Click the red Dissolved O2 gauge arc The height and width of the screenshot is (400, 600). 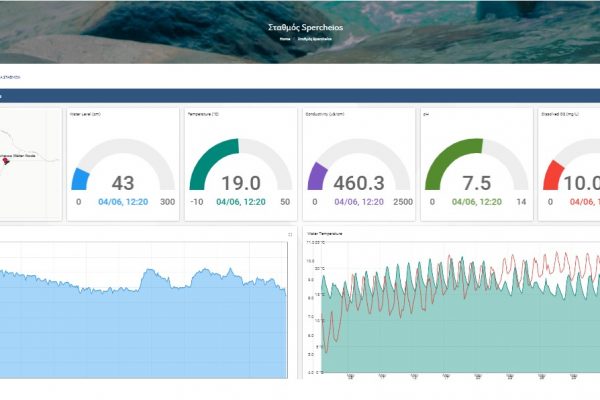pos(553,175)
